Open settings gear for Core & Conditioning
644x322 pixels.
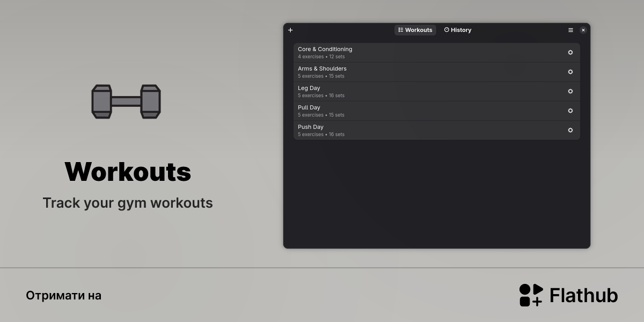click(570, 53)
